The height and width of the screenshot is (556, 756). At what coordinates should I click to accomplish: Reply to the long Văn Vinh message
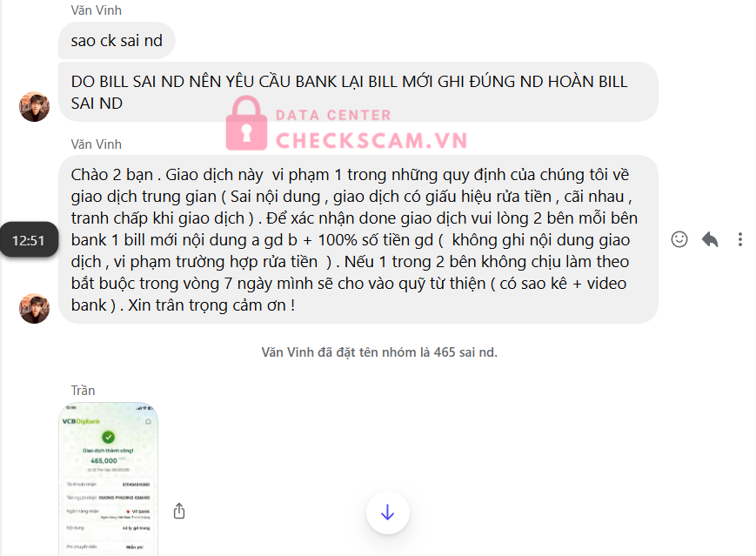click(x=710, y=239)
